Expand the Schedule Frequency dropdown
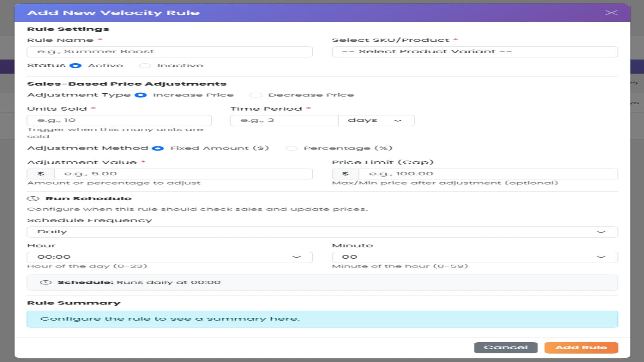Screen dimensions: 644x362 tap(322, 232)
